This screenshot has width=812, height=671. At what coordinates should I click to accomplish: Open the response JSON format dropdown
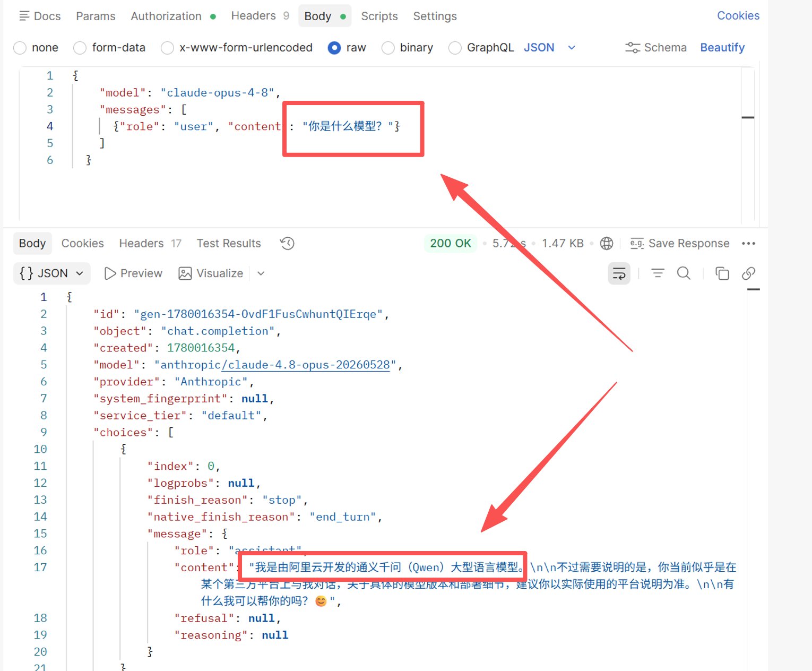pos(51,273)
